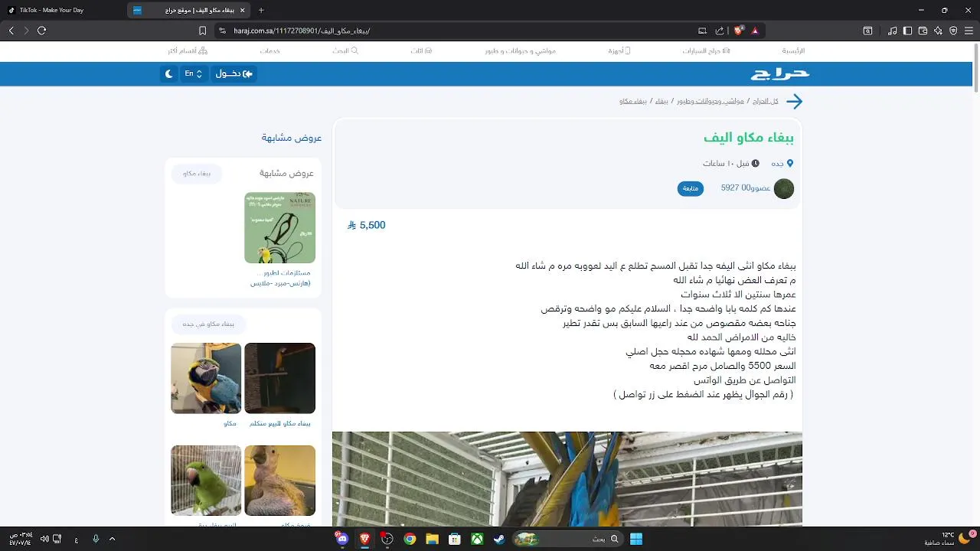Click the متابعة follow button
Image resolution: width=980 pixels, height=551 pixels.
pos(691,188)
